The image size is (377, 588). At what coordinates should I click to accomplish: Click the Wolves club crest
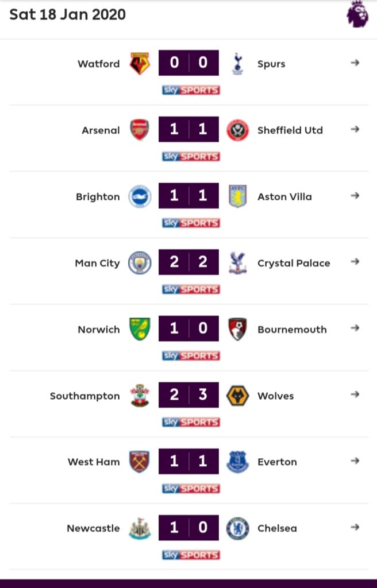click(237, 396)
